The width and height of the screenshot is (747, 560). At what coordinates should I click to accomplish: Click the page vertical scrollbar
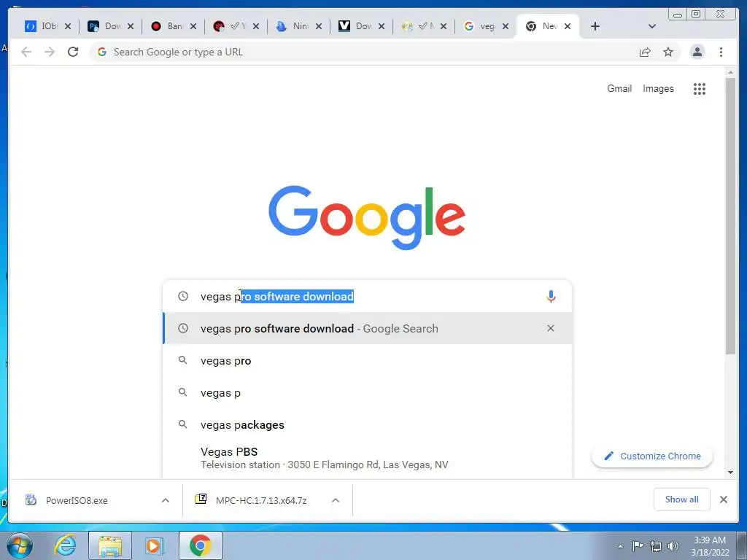730,216
